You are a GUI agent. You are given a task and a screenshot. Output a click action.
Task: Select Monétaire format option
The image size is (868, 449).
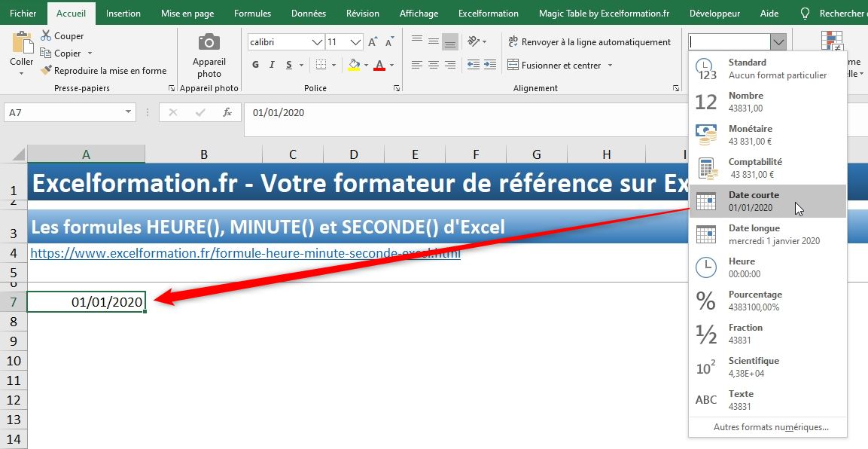[x=767, y=135]
